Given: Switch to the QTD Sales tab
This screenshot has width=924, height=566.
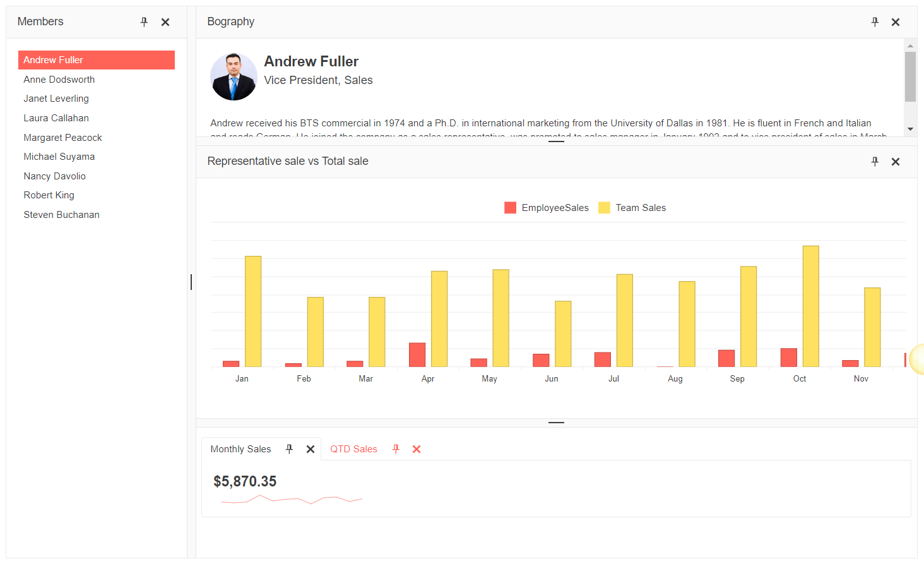Looking at the screenshot, I should pyautogui.click(x=353, y=449).
